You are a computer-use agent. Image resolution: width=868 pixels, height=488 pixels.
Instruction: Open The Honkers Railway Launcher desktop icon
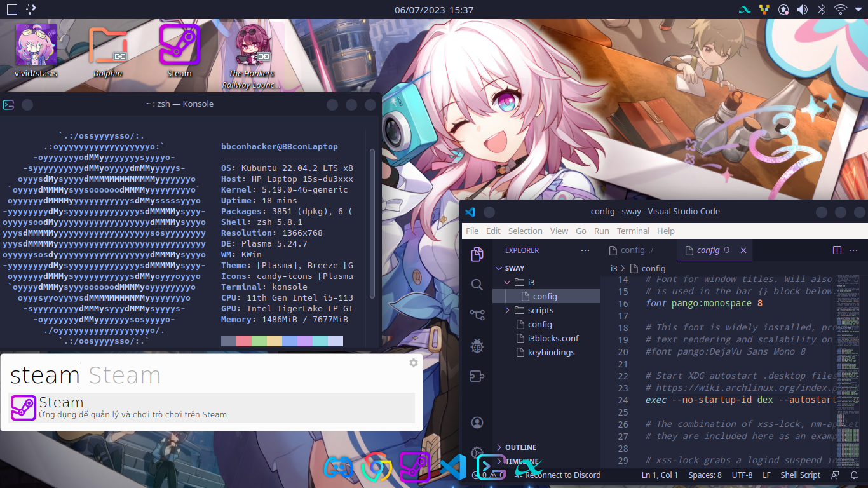(x=252, y=56)
